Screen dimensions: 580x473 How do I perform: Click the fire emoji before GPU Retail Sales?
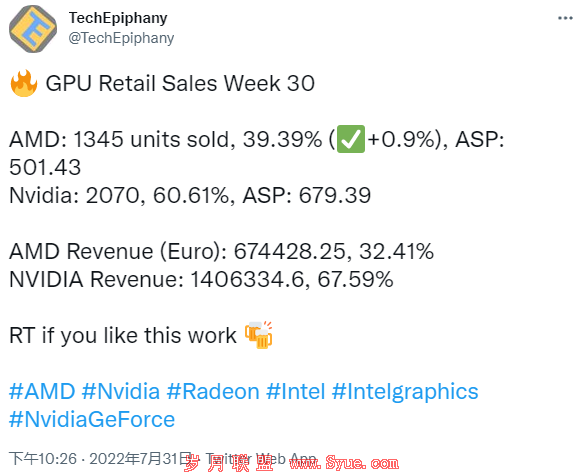pos(24,83)
